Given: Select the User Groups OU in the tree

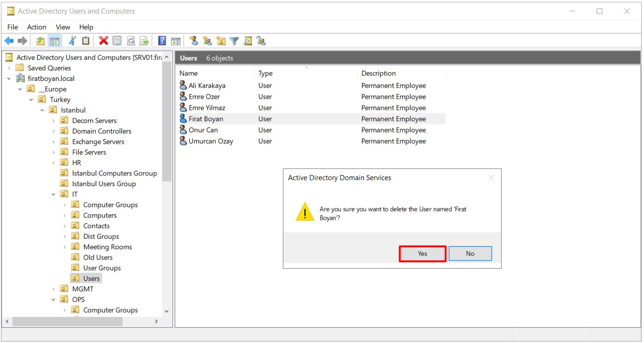Looking at the screenshot, I should pos(102,268).
